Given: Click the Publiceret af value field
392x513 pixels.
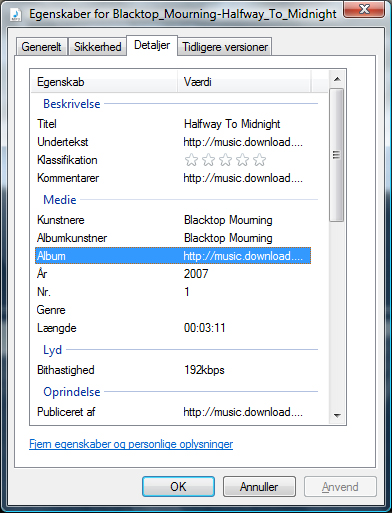Looking at the screenshot, I should 243,412.
